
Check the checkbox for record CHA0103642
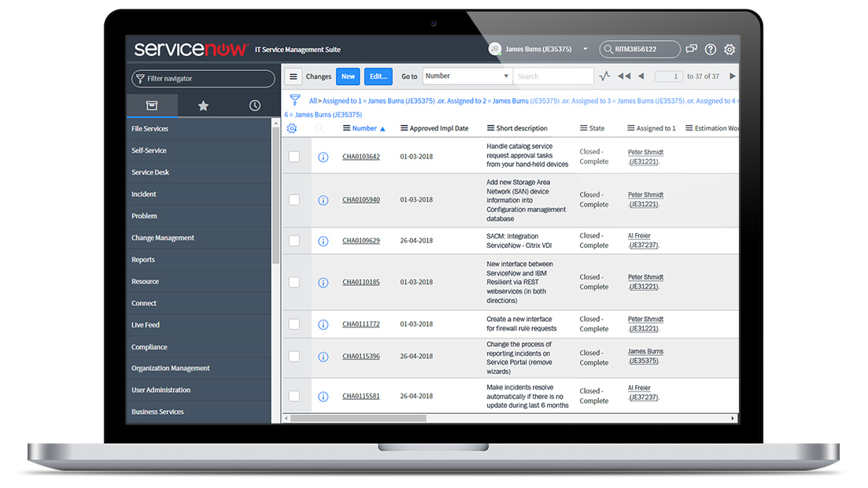click(x=294, y=156)
